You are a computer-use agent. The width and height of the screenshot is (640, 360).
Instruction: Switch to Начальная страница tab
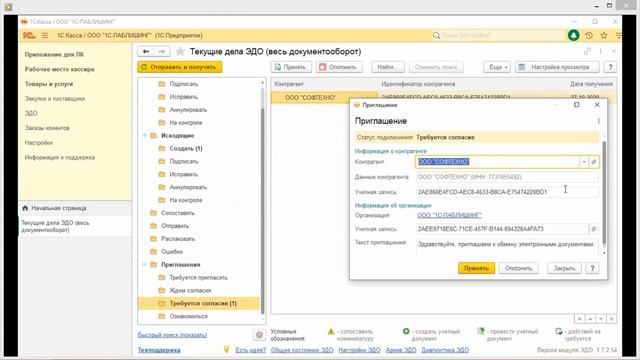75,208
